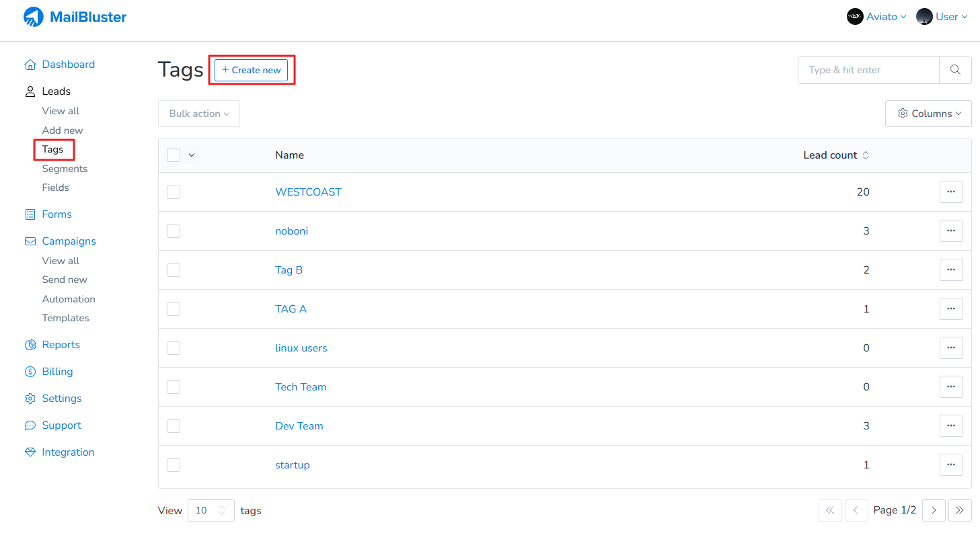Toggle the select-all header checkbox
The image size is (980, 535).
tap(174, 155)
